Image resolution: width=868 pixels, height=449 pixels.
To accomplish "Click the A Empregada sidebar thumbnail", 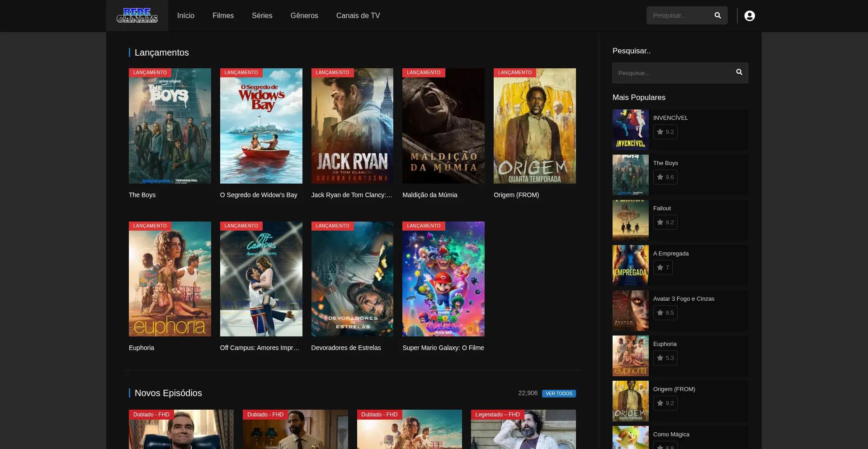I will tap(631, 265).
